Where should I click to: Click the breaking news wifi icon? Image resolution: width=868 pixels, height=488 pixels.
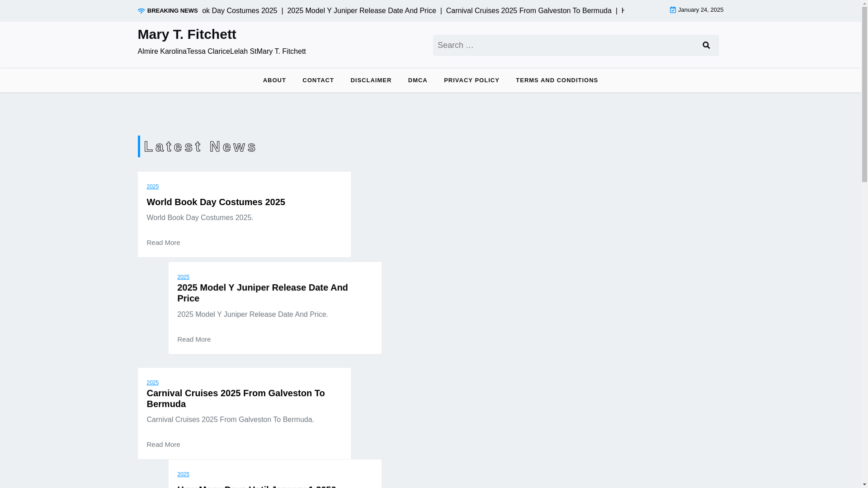[141, 11]
